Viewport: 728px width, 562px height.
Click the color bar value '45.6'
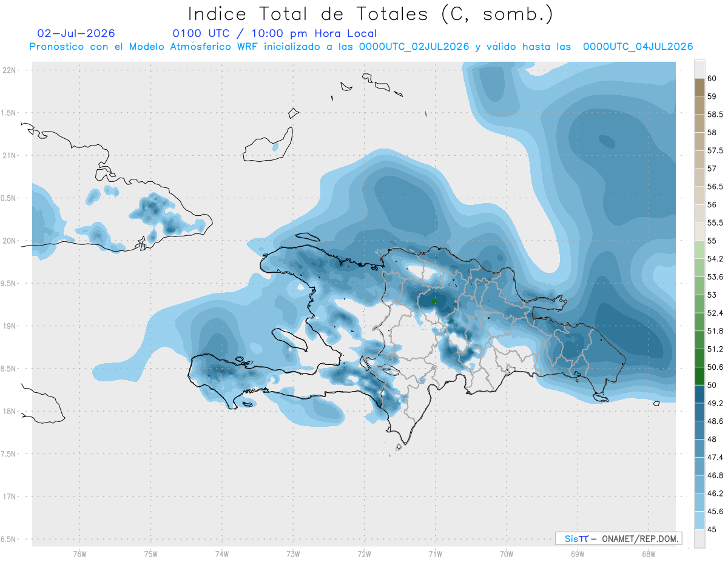pyautogui.click(x=715, y=511)
